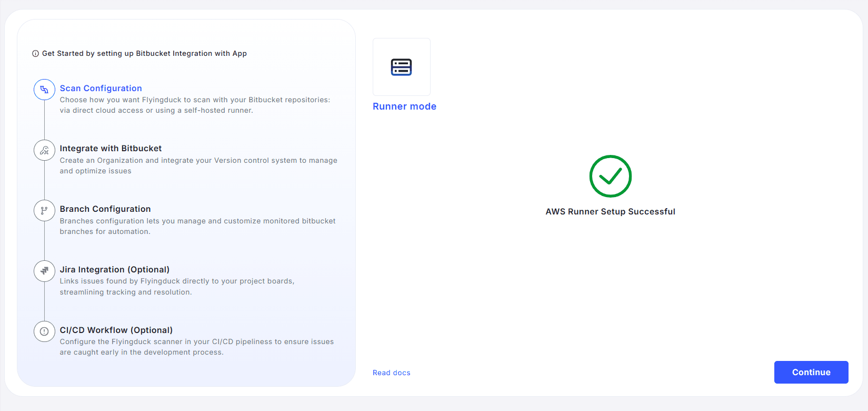The width and height of the screenshot is (868, 411).
Task: Click the Jira Integration step icon
Action: click(44, 271)
